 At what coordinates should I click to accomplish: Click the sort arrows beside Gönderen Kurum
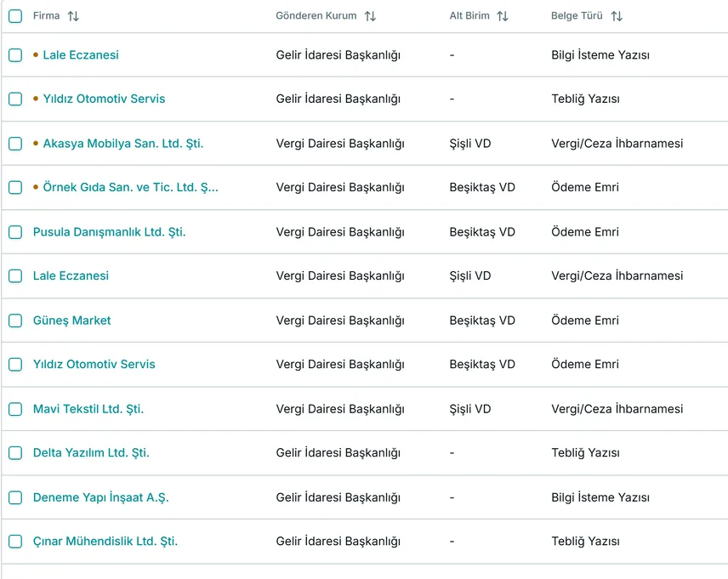pos(370,16)
